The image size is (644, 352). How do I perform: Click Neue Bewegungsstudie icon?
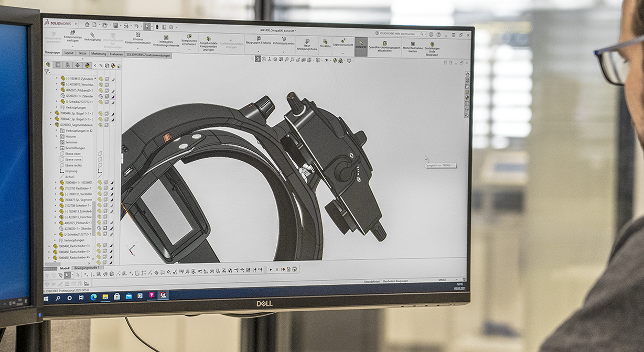click(x=307, y=45)
